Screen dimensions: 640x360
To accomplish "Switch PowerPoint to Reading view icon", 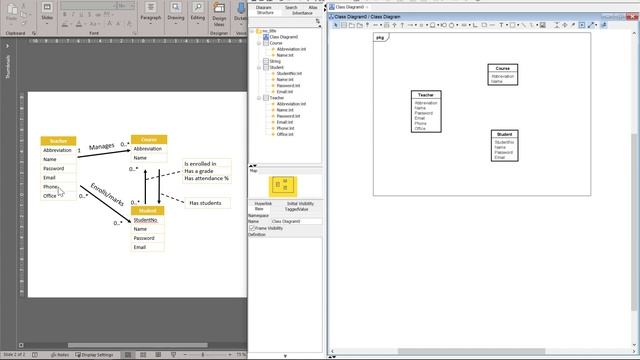I will (x=158, y=355).
